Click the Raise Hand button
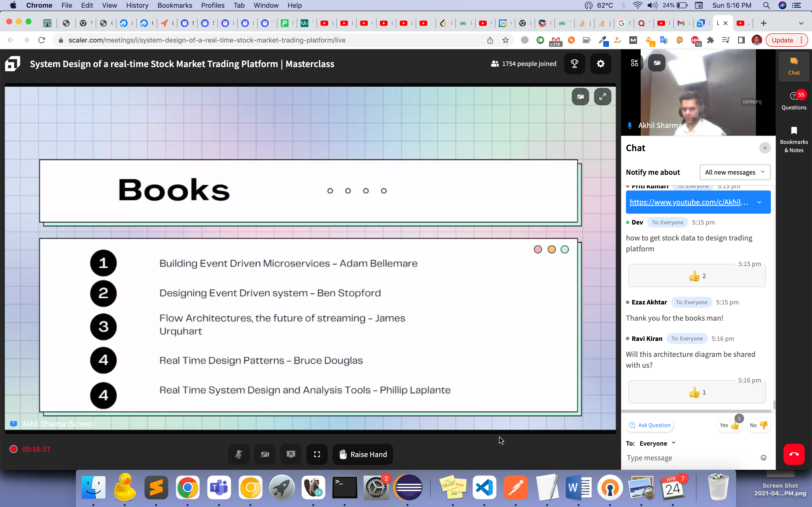This screenshot has width=812, height=507. pyautogui.click(x=363, y=454)
